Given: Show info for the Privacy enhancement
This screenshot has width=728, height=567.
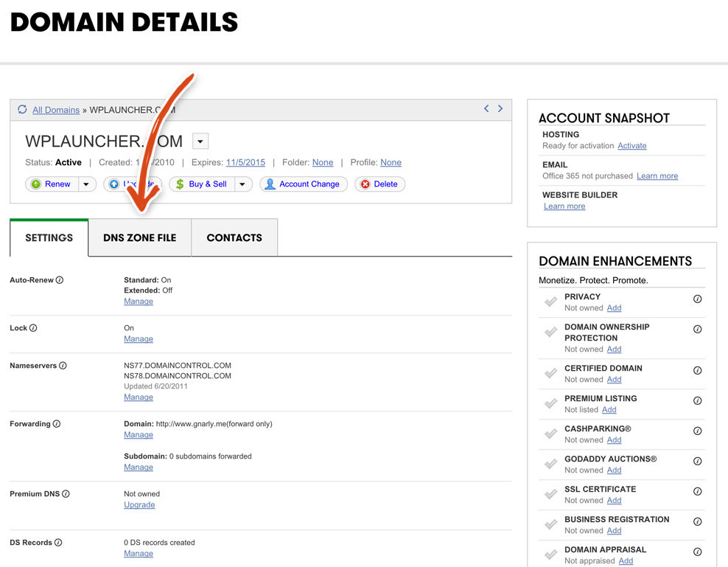Looking at the screenshot, I should click(697, 299).
